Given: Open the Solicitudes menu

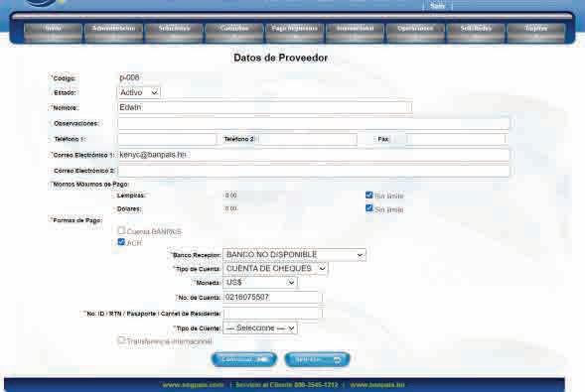Looking at the screenshot, I should pyautogui.click(x=476, y=33).
